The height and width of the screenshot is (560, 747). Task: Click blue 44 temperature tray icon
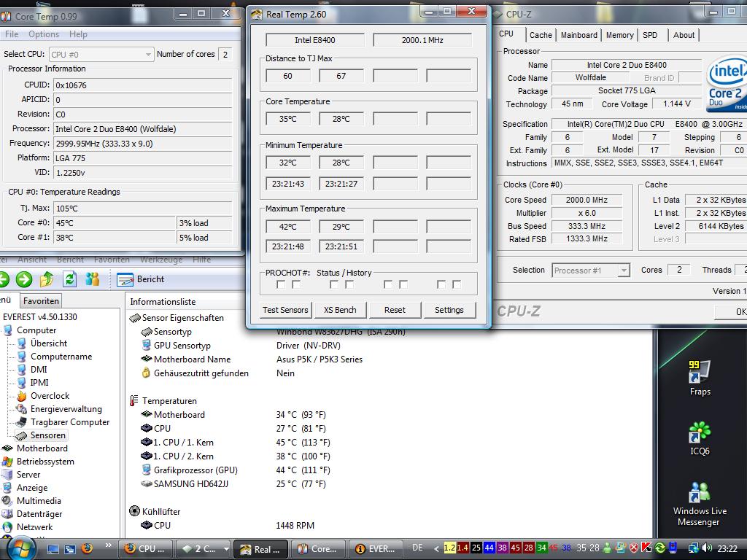[489, 548]
